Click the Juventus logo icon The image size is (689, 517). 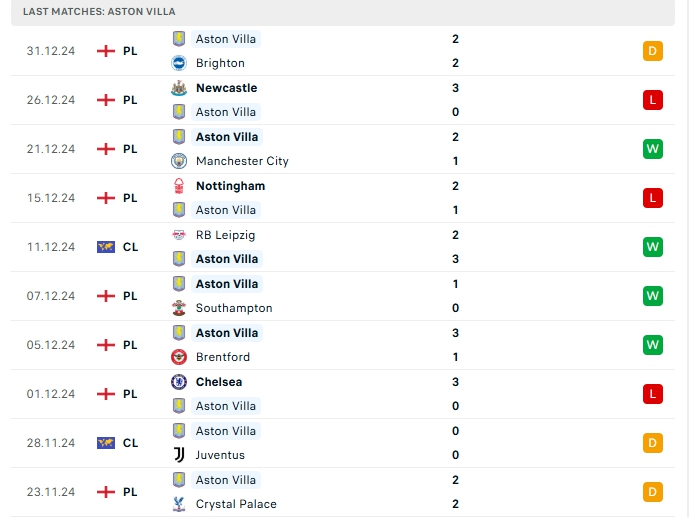(x=179, y=455)
